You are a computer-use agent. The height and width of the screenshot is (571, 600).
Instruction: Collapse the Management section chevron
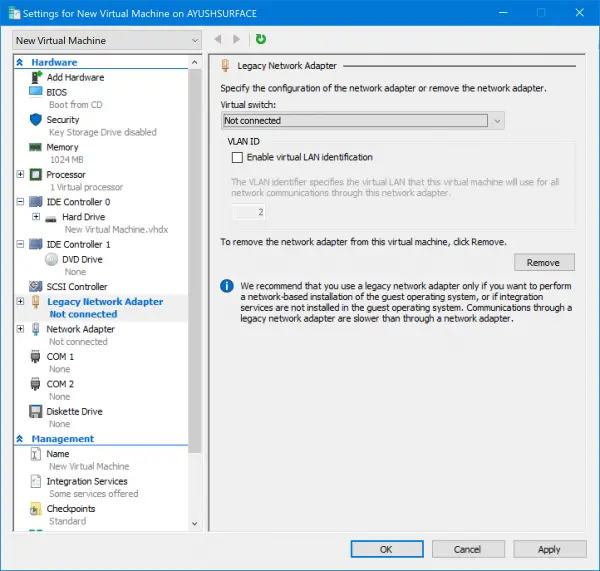click(x=20, y=439)
